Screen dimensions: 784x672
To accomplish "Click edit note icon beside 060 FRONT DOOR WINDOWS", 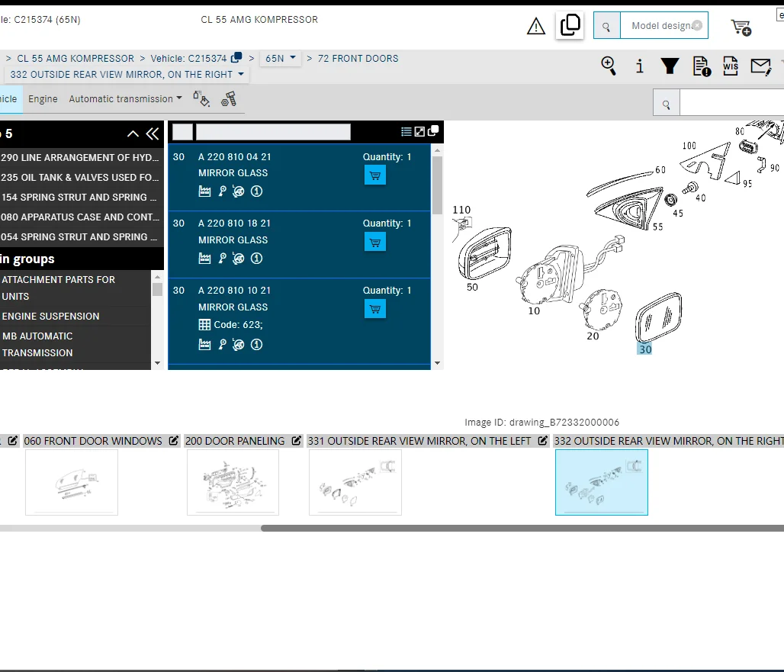I will (173, 441).
